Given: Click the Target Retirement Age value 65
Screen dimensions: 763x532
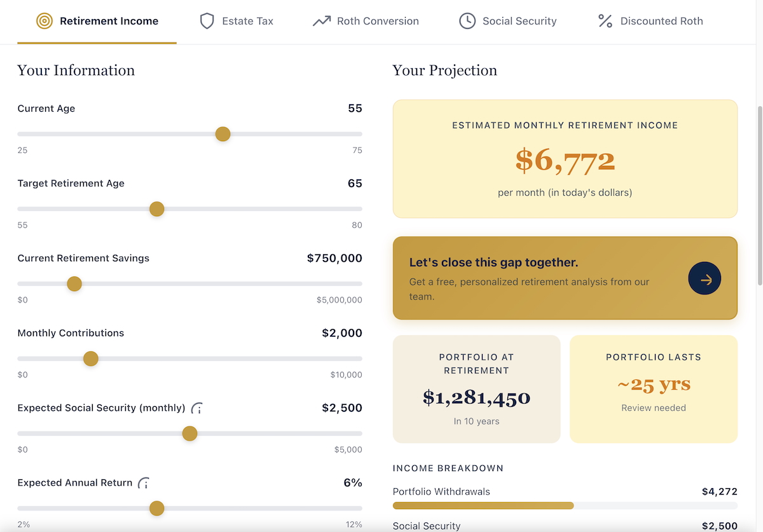Looking at the screenshot, I should click(355, 184).
